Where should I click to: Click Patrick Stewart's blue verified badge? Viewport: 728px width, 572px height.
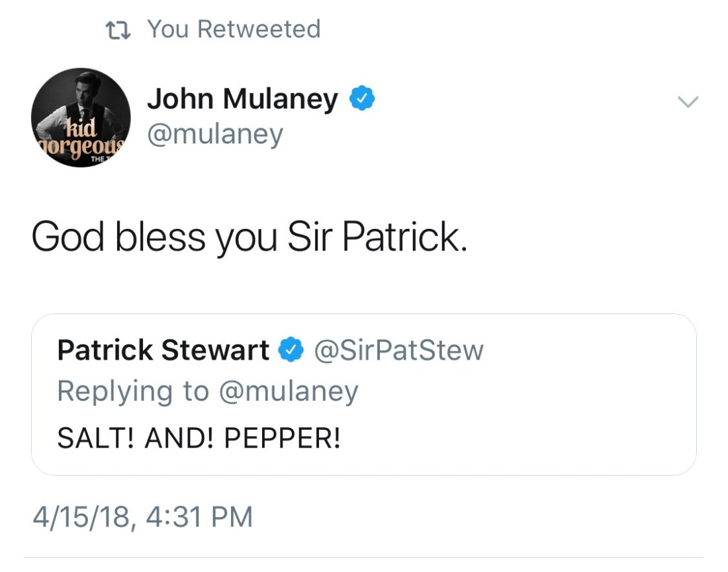pos(291,349)
